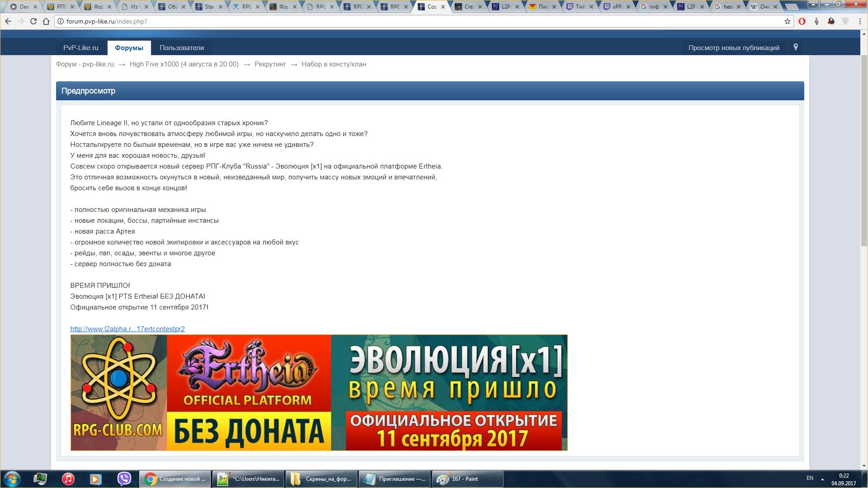Open the PvP-Like.ru navbar tab
This screenshot has width=868, height=488.
(81, 48)
